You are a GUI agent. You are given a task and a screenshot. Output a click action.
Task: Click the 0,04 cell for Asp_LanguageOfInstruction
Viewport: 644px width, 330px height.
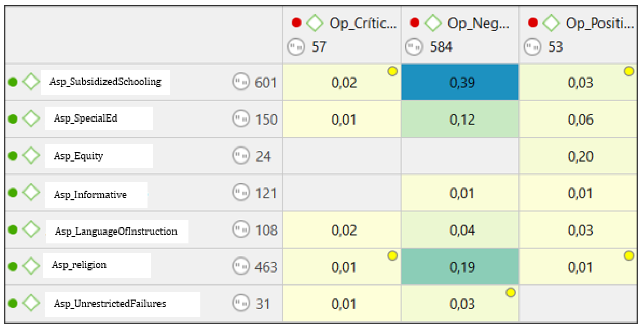[460, 230]
